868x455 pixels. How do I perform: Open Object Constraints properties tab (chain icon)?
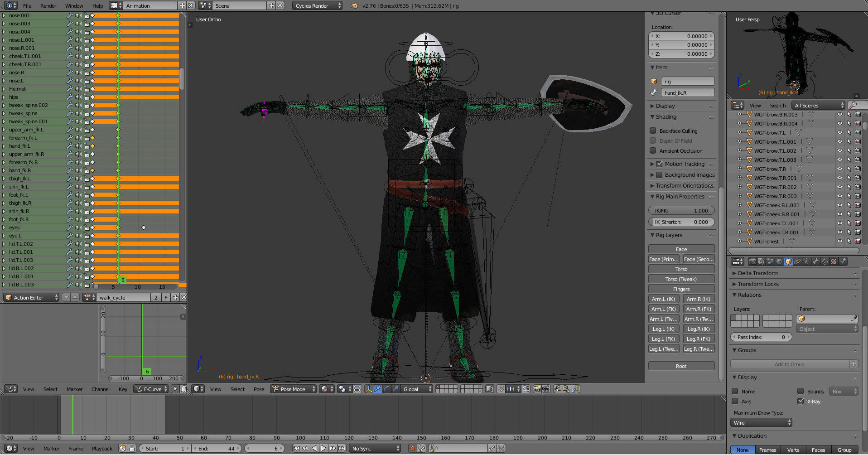click(797, 261)
